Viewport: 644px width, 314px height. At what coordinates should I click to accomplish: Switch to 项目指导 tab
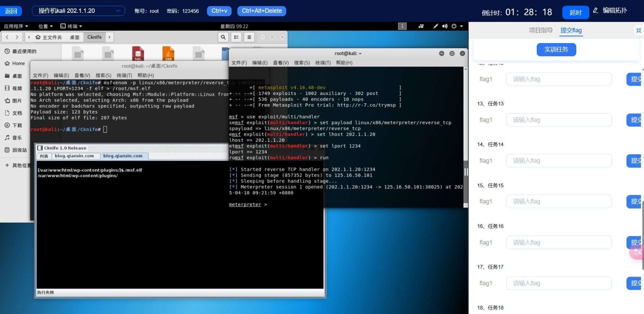[541, 30]
